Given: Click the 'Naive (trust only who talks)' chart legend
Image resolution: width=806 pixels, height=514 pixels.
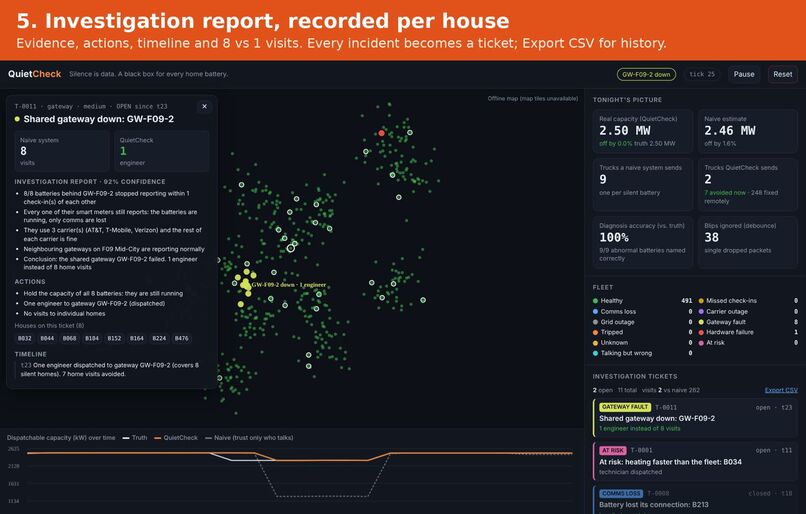Looking at the screenshot, I should tap(249, 438).
